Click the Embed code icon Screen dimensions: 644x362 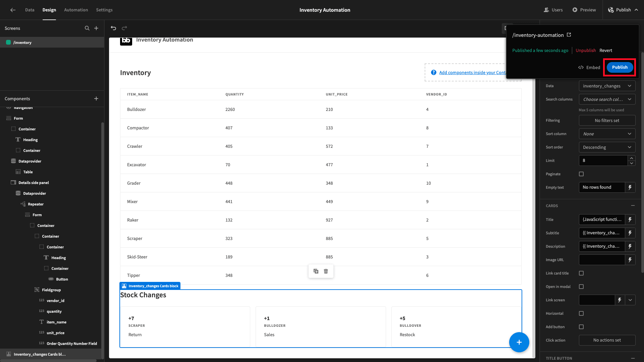tap(581, 67)
